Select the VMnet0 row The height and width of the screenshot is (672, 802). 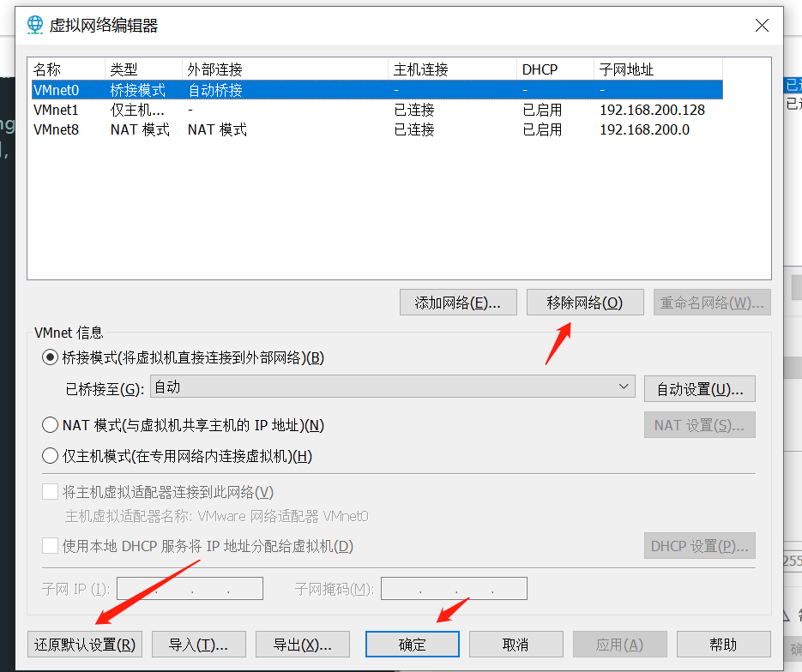tap(377, 90)
